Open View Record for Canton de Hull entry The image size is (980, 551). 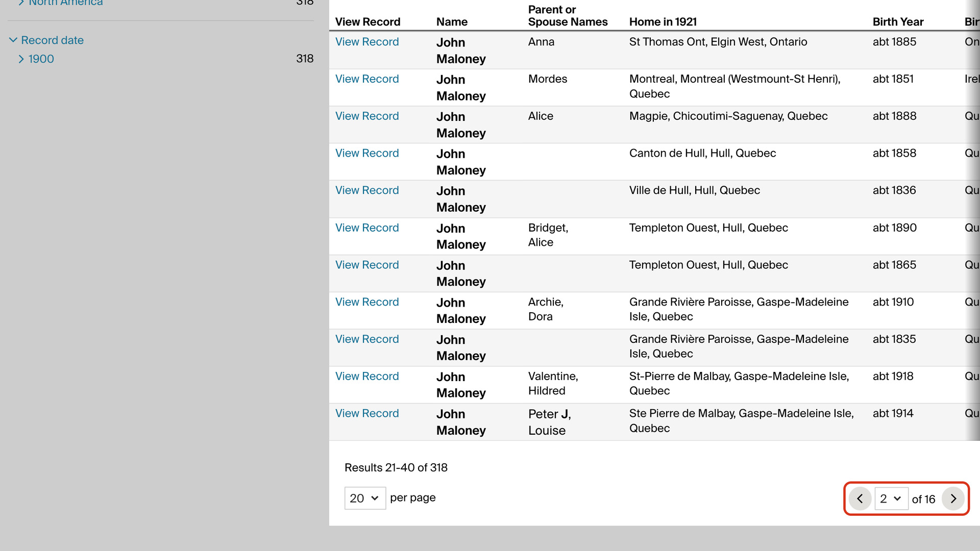tap(367, 153)
